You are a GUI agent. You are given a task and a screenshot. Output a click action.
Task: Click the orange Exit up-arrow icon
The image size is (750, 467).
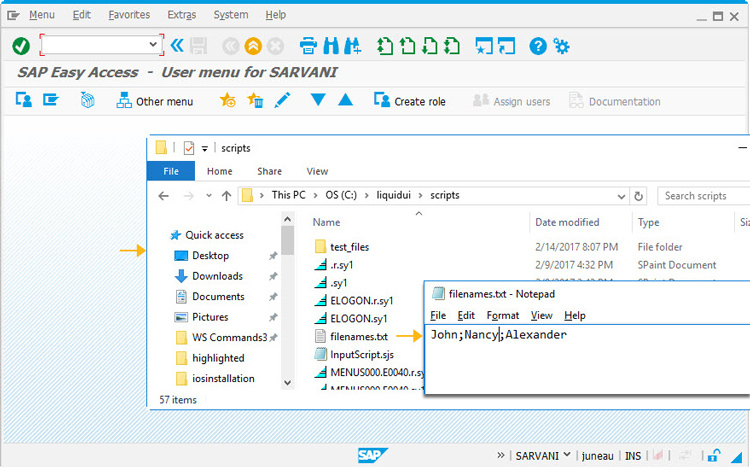pos(253,46)
